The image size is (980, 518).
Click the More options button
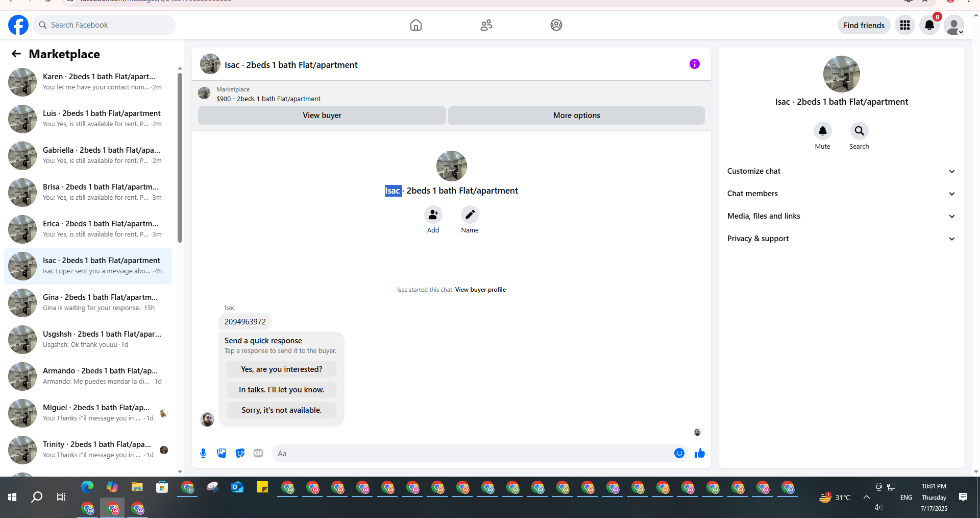coord(577,115)
